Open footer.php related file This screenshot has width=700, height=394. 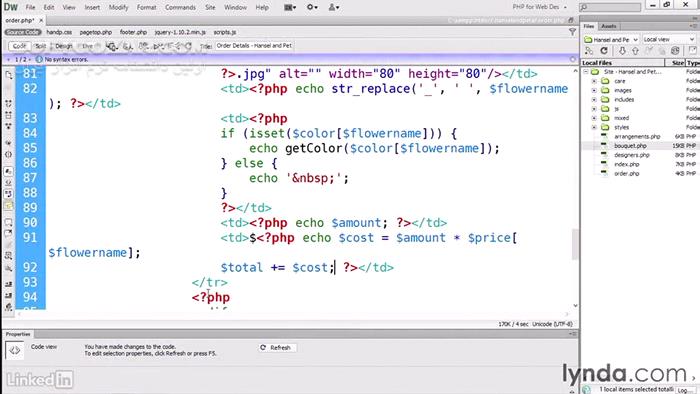pos(133,32)
